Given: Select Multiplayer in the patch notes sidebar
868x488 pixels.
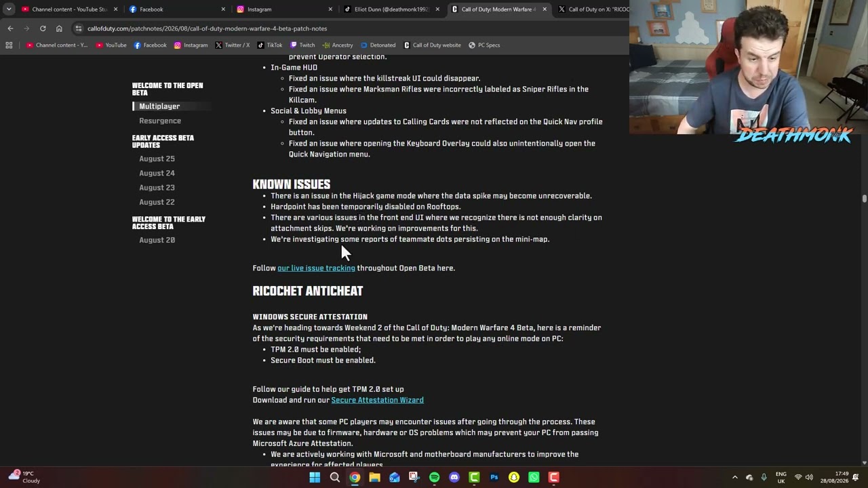Looking at the screenshot, I should click(x=159, y=106).
